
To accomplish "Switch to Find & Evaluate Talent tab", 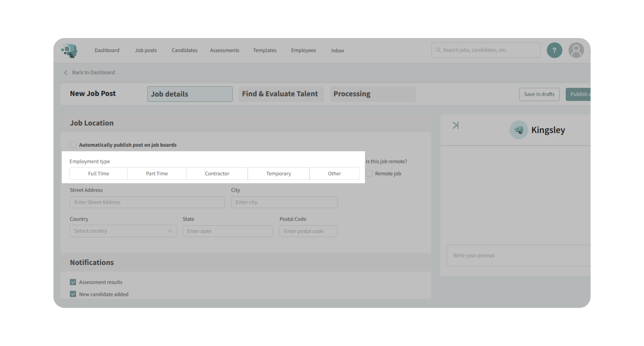I will tap(281, 94).
